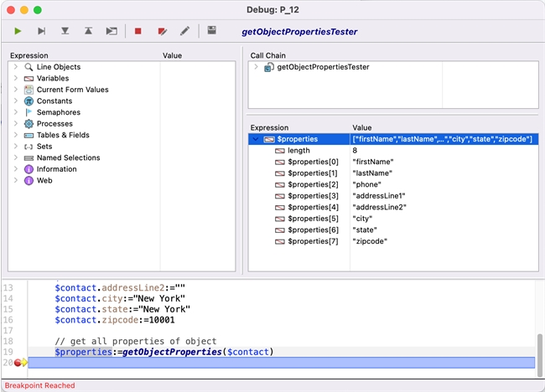The height and width of the screenshot is (392, 545).
Task: Expand getObjectPropertiesTester in the Call Chain
Action: click(x=256, y=67)
